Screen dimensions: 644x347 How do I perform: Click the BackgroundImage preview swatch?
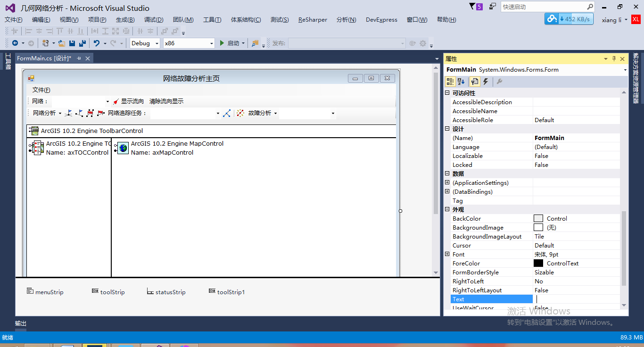point(538,227)
